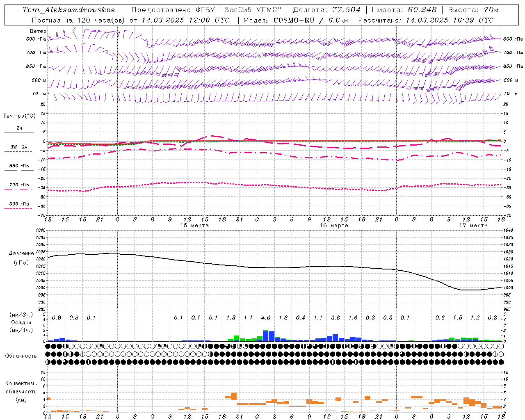
Task: Click the Конвективн. convective cloud label
Action: (x=21, y=383)
